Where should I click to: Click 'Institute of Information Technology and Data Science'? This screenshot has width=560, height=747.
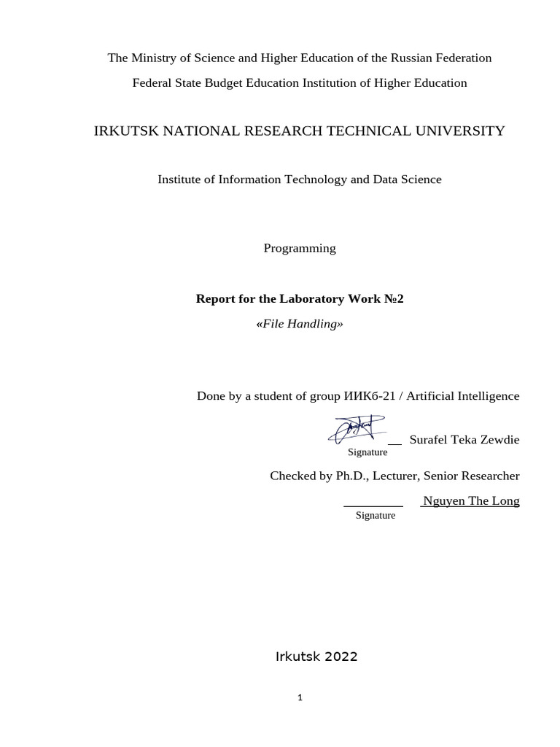point(300,179)
